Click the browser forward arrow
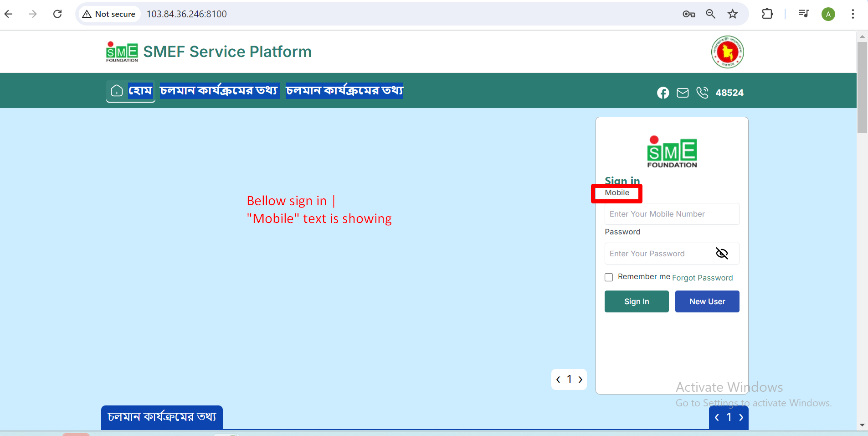Viewport: 868px width, 436px height. (x=32, y=14)
